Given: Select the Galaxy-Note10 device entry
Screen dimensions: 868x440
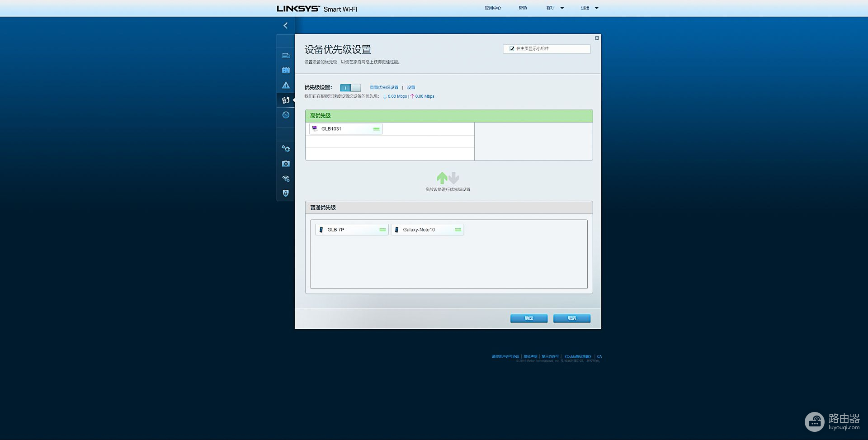Looking at the screenshot, I should [x=427, y=230].
